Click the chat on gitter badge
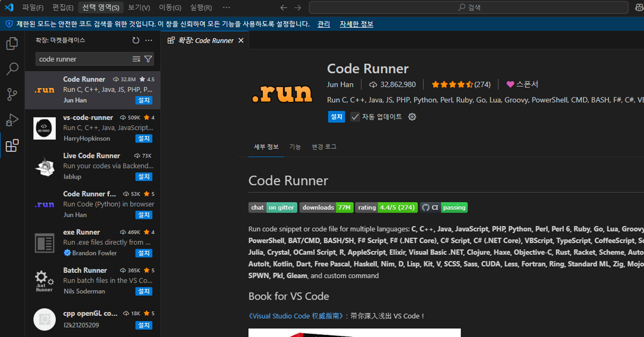 click(273, 207)
